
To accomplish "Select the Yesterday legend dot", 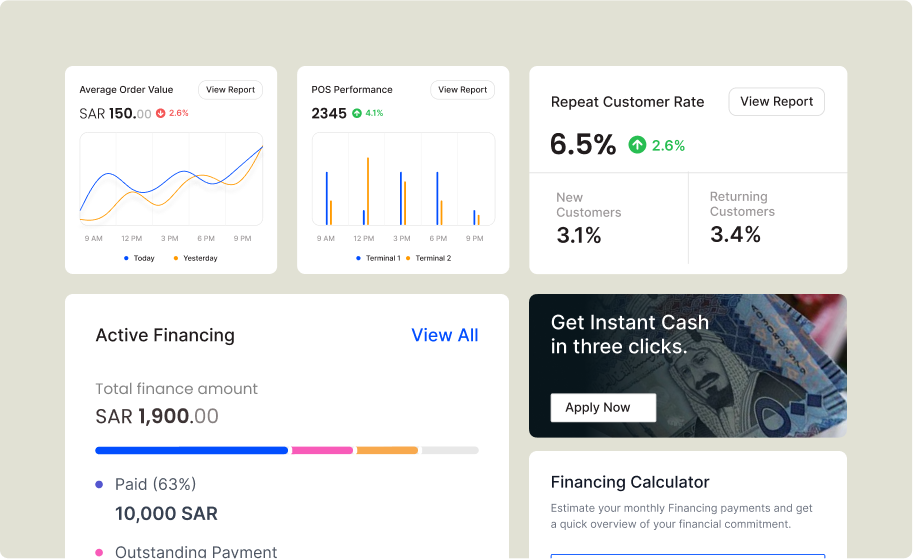I will 175,258.
